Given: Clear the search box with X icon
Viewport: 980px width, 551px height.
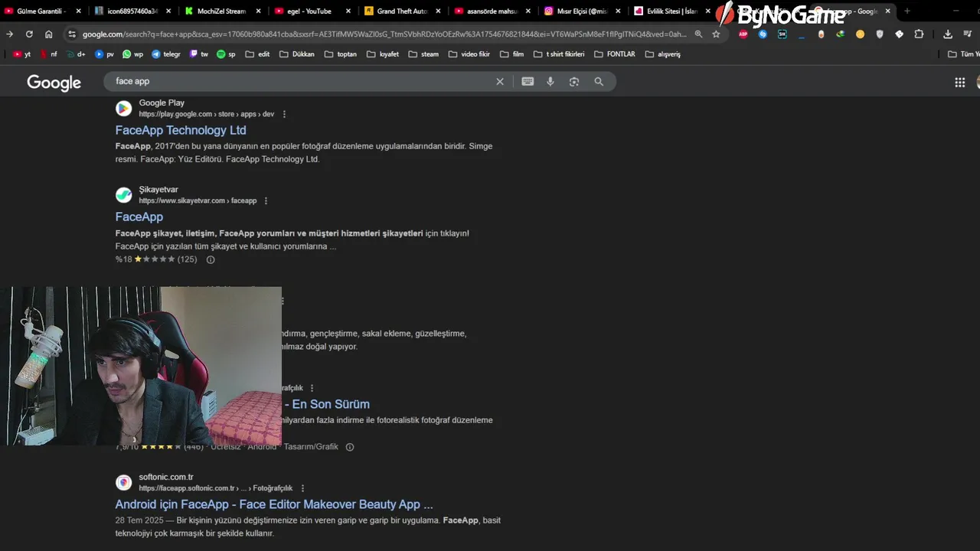Looking at the screenshot, I should (500, 82).
